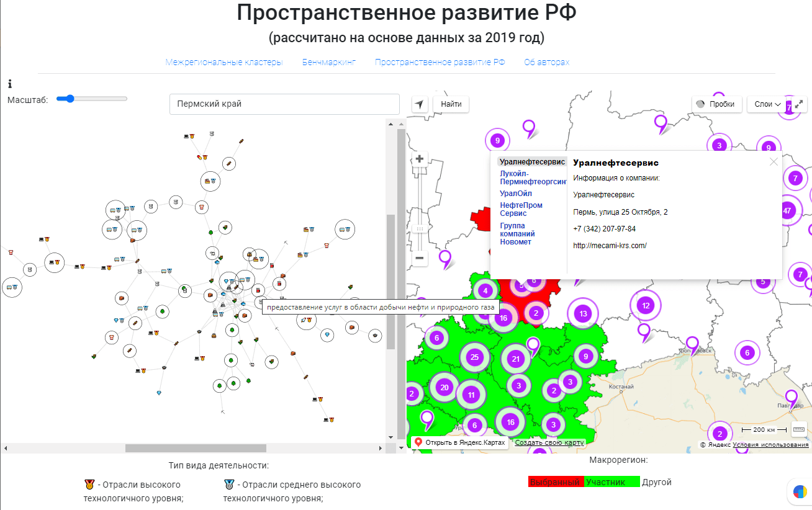Open the Об авторах navigation tab
Image resolution: width=812 pixels, height=510 pixels.
coord(547,62)
